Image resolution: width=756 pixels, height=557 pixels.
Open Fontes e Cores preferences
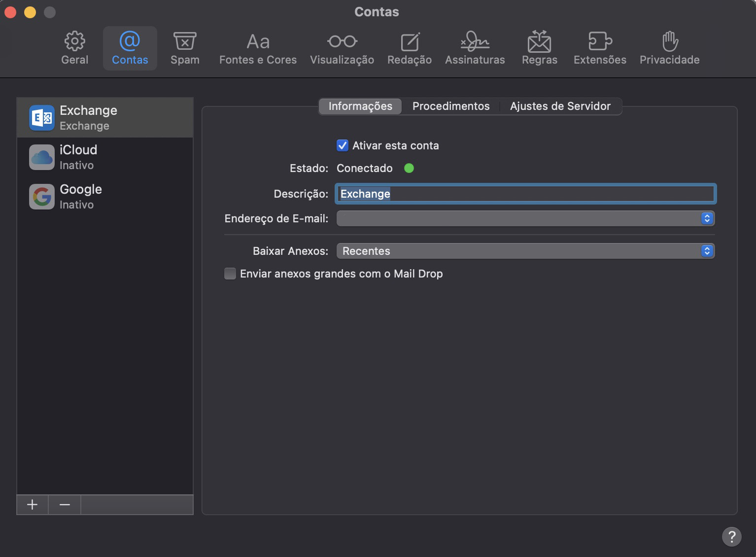[x=258, y=48]
